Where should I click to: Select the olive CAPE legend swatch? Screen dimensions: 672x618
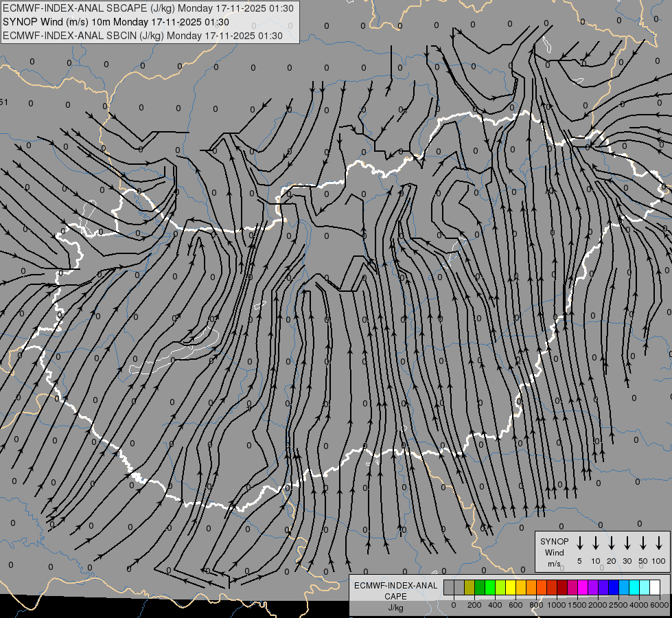tap(470, 588)
